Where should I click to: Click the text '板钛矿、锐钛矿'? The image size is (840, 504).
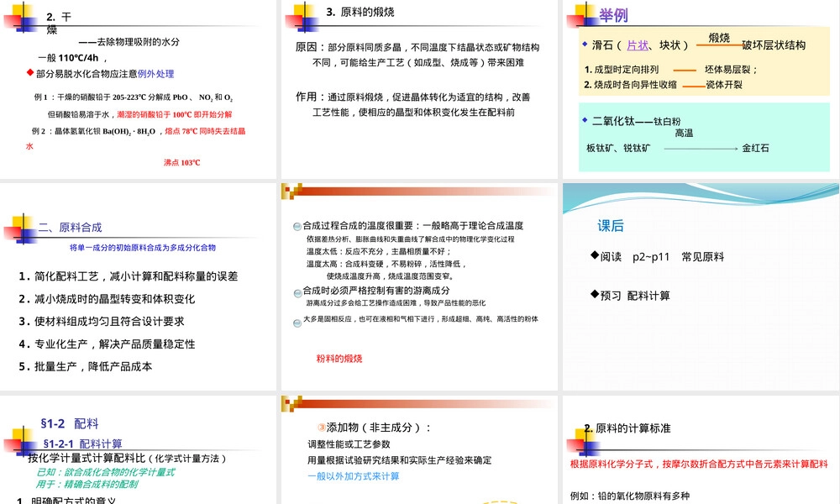619,148
